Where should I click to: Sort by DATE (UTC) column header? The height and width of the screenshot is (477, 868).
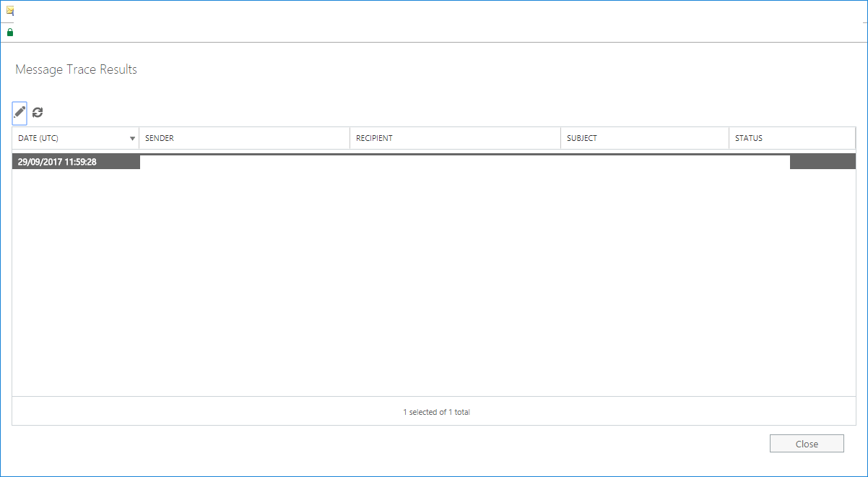tap(76, 138)
